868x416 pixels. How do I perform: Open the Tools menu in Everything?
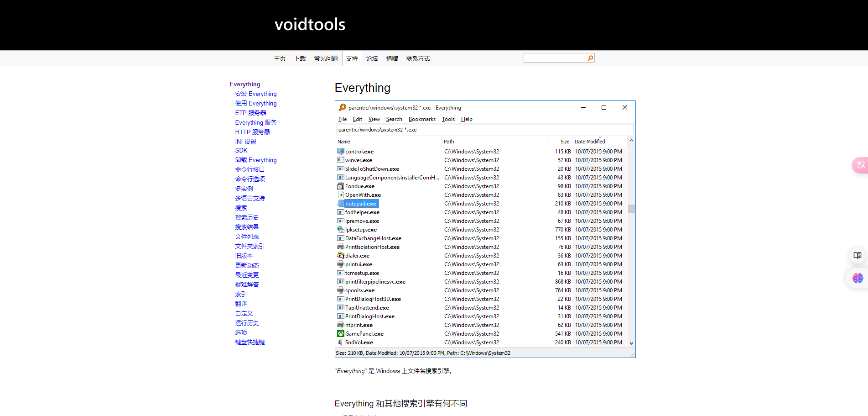pyautogui.click(x=448, y=119)
